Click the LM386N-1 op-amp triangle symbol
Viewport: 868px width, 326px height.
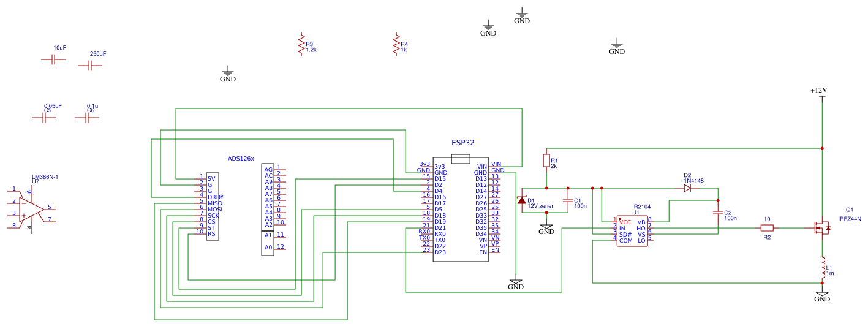pos(31,208)
